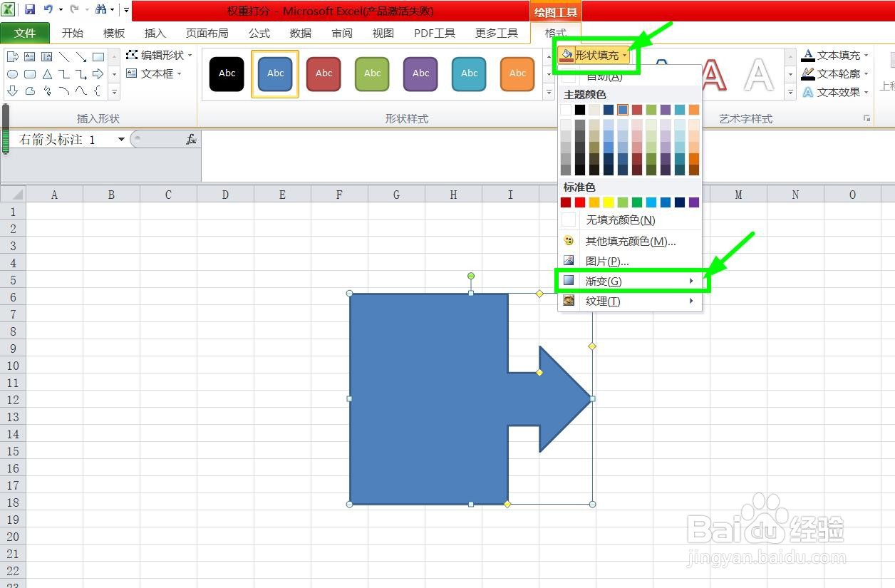Image resolution: width=895 pixels, height=588 pixels.
Task: Select column A header
Action: click(54, 195)
